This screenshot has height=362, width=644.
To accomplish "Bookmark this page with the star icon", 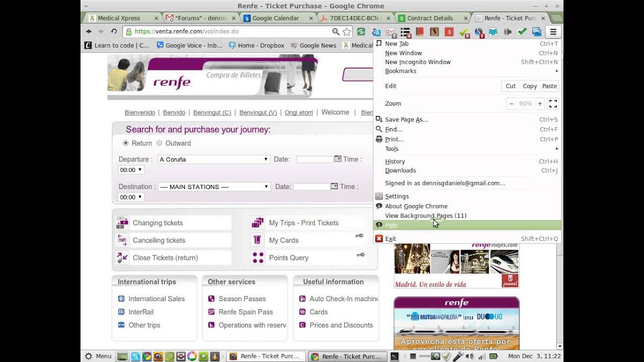I will coord(347,32).
